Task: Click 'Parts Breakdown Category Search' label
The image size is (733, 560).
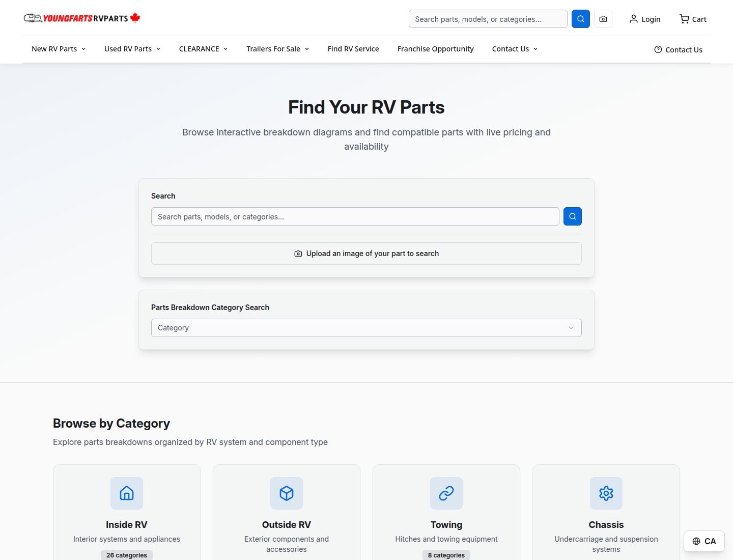Action: tap(210, 307)
